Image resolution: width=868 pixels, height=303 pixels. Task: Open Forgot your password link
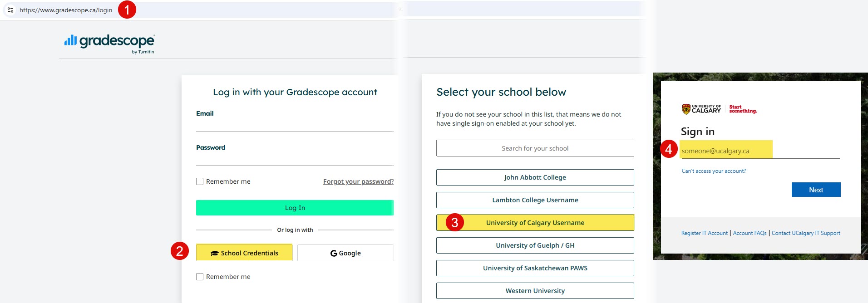[358, 181]
